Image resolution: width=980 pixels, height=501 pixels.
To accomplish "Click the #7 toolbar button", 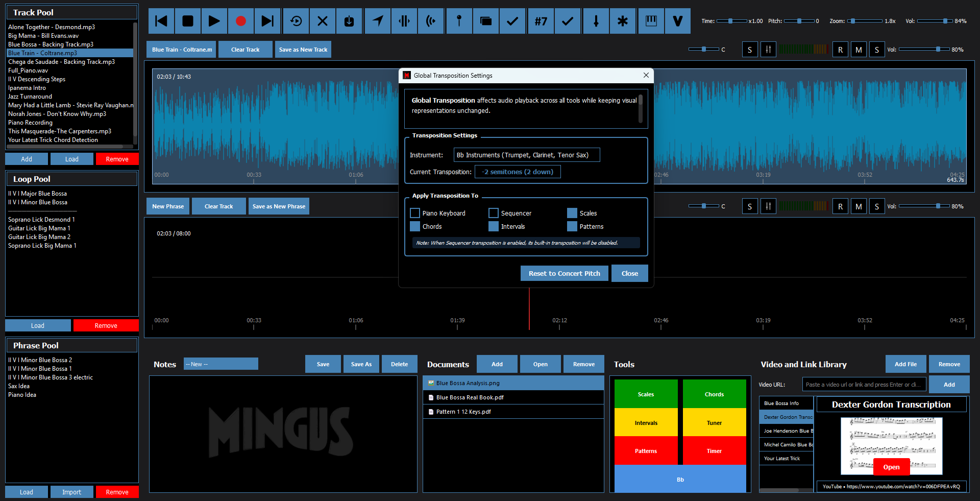I will pyautogui.click(x=541, y=21).
